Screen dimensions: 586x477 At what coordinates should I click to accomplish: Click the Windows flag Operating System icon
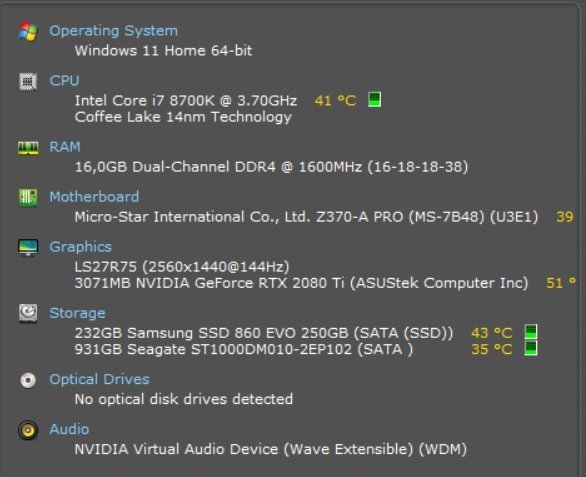pyautogui.click(x=28, y=31)
